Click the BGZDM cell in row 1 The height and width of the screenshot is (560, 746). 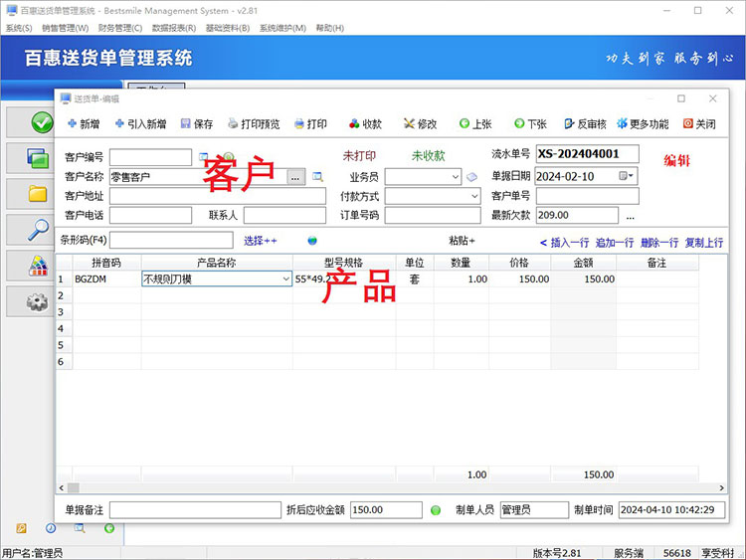(x=106, y=280)
